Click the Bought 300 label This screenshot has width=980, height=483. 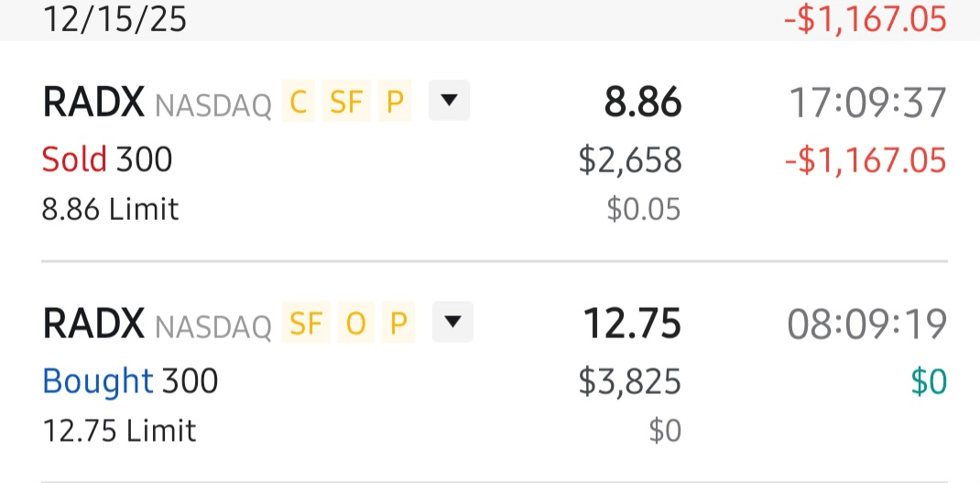(x=130, y=380)
